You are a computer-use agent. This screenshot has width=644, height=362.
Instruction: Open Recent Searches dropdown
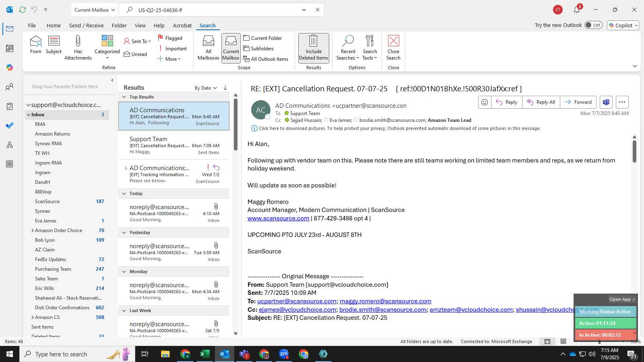pyautogui.click(x=348, y=47)
